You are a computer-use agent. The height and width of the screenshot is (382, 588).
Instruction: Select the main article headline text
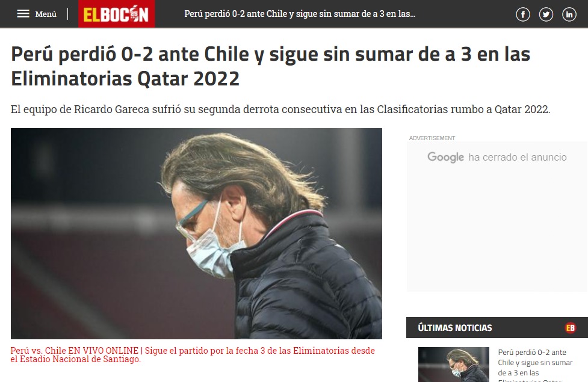click(x=270, y=66)
